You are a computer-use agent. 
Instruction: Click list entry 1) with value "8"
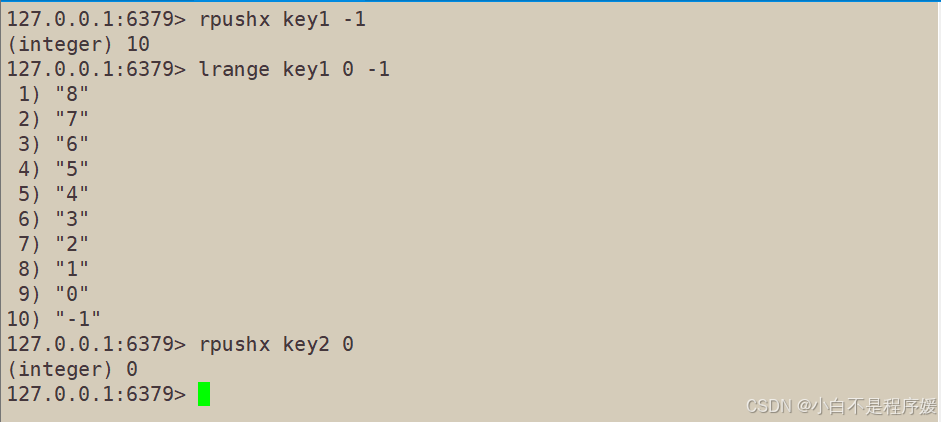tap(53, 94)
